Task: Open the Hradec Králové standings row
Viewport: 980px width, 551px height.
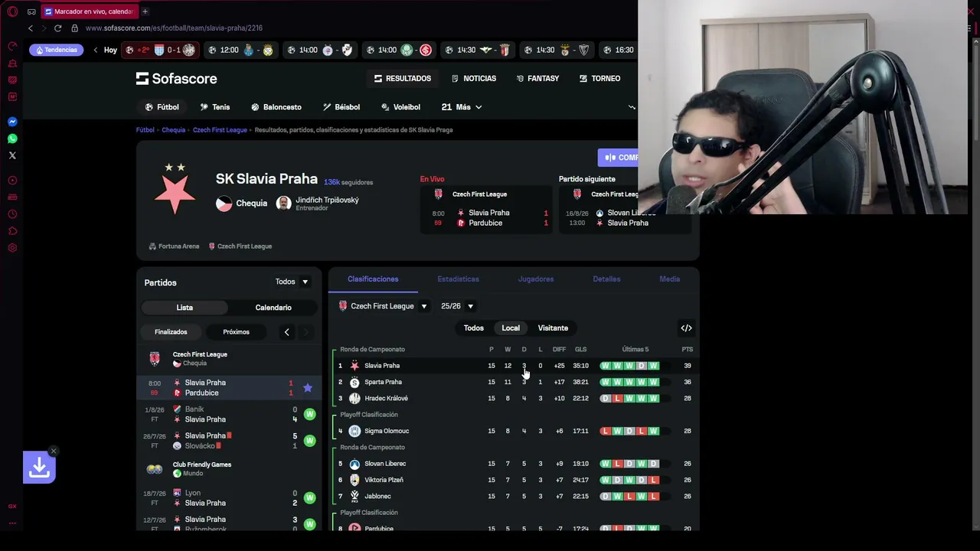Action: point(513,399)
